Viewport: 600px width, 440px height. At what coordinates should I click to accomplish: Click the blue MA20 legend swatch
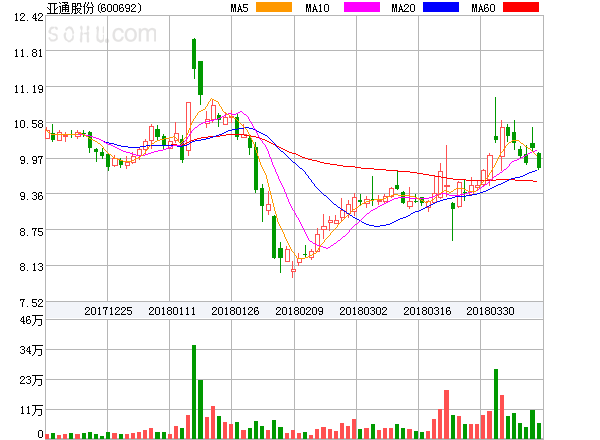tap(441, 7)
